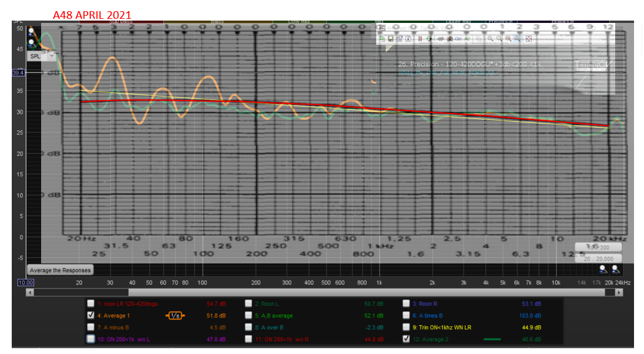
Task: Hide the 4: Average 1 trace
Action: click(x=90, y=315)
